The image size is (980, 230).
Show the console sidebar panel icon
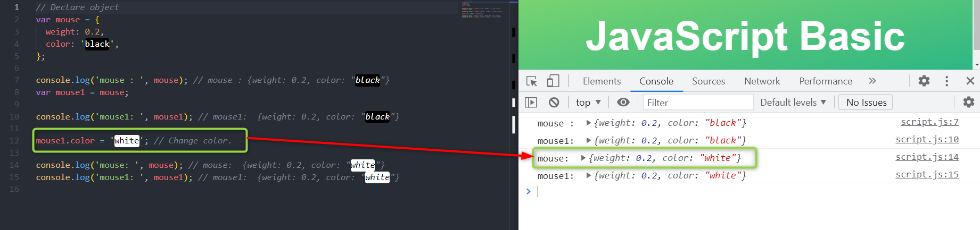point(531,102)
